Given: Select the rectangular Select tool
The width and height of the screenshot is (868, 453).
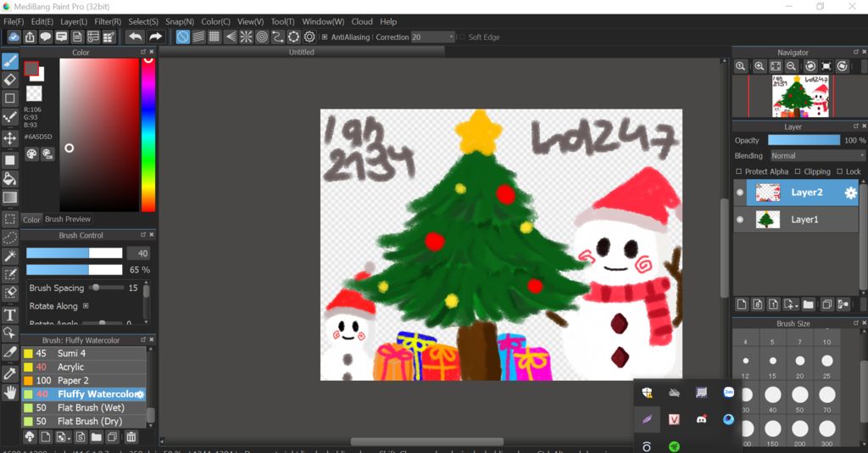Looking at the screenshot, I should pos(10,220).
